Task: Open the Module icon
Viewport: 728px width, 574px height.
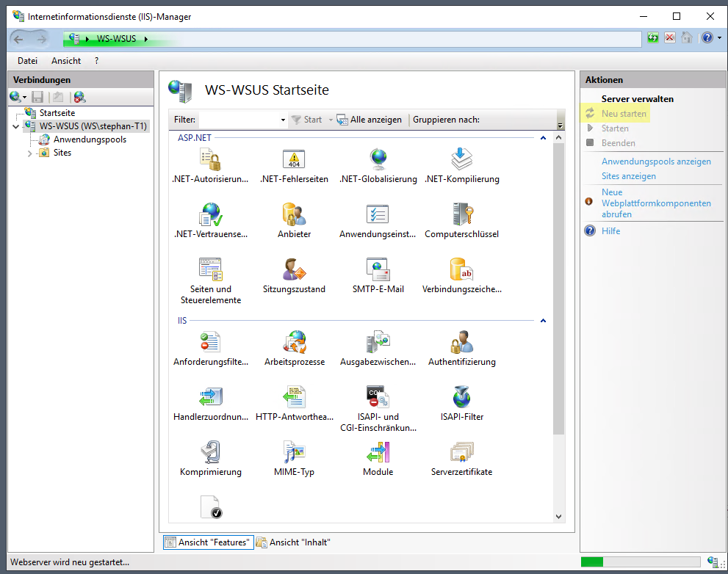Action: (378, 452)
